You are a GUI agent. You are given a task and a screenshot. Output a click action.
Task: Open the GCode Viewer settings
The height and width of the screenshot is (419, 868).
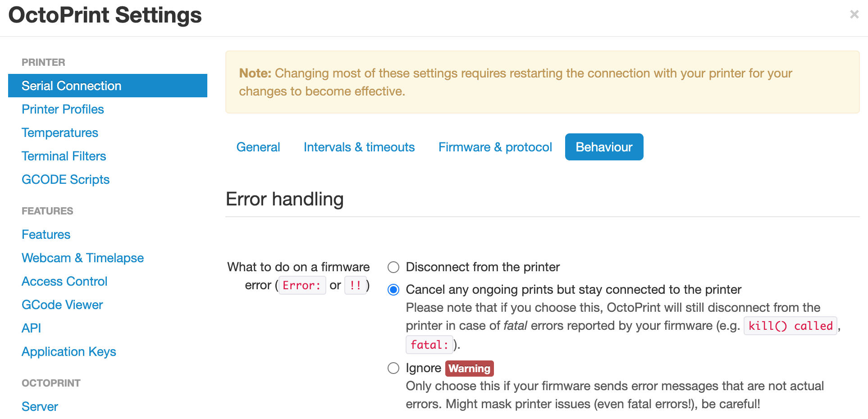tap(62, 305)
